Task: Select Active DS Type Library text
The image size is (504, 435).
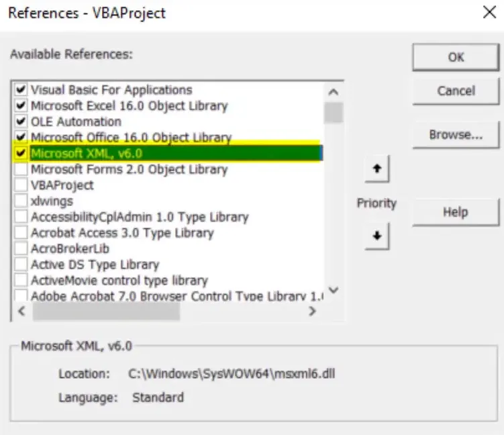Action: coord(95,264)
